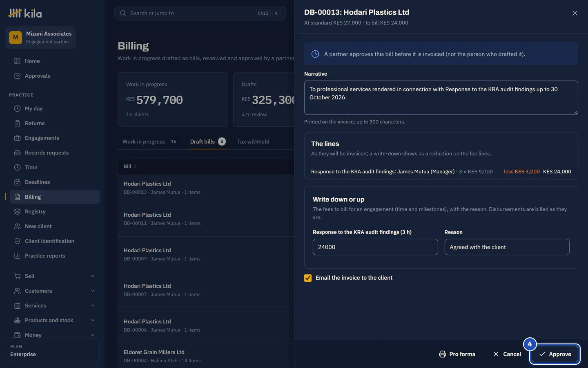Viewport: 588px width, 368px height.
Task: Sort by the Bill column header
Action: tap(130, 166)
